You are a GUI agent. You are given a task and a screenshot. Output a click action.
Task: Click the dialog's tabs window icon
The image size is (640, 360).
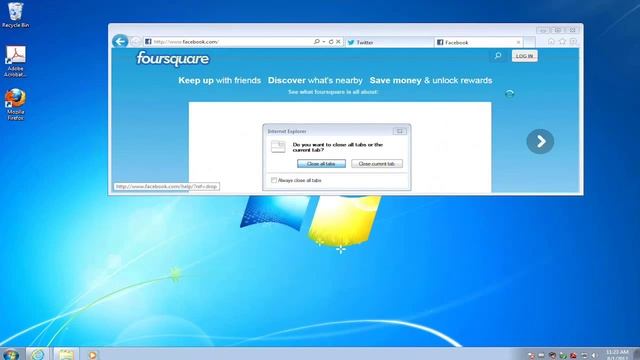point(278,147)
